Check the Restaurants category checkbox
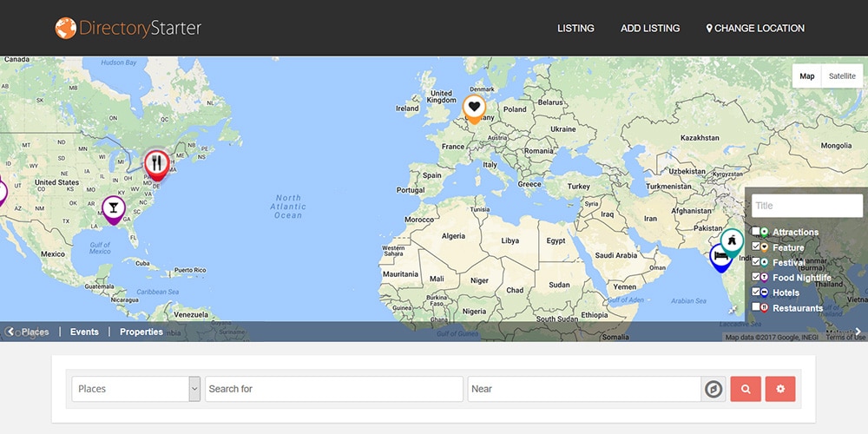The height and width of the screenshot is (434, 868). [756, 307]
